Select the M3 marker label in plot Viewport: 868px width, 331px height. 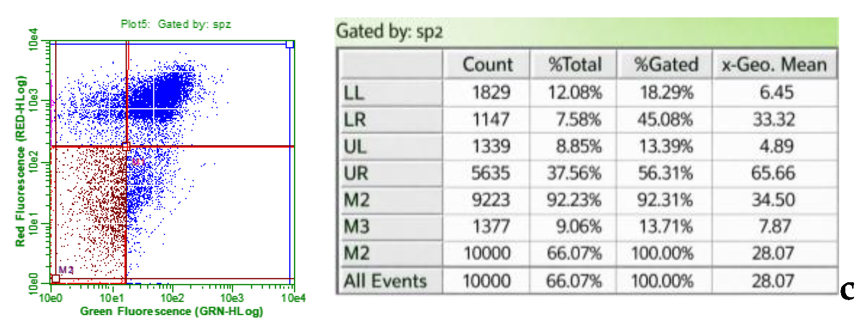[66, 270]
